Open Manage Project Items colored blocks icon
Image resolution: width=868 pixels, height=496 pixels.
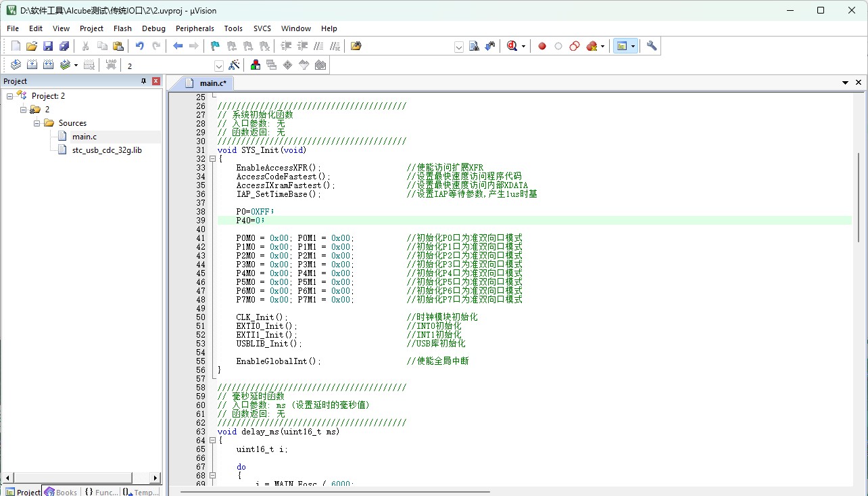256,65
